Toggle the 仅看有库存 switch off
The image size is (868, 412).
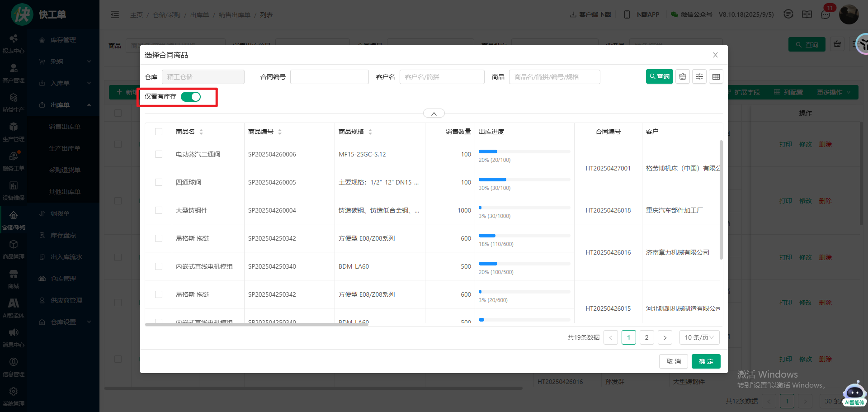191,97
